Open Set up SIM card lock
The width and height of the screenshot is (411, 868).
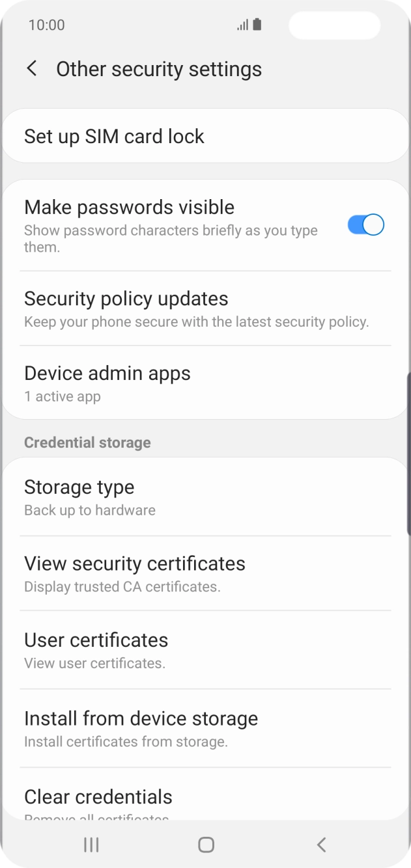(x=114, y=136)
